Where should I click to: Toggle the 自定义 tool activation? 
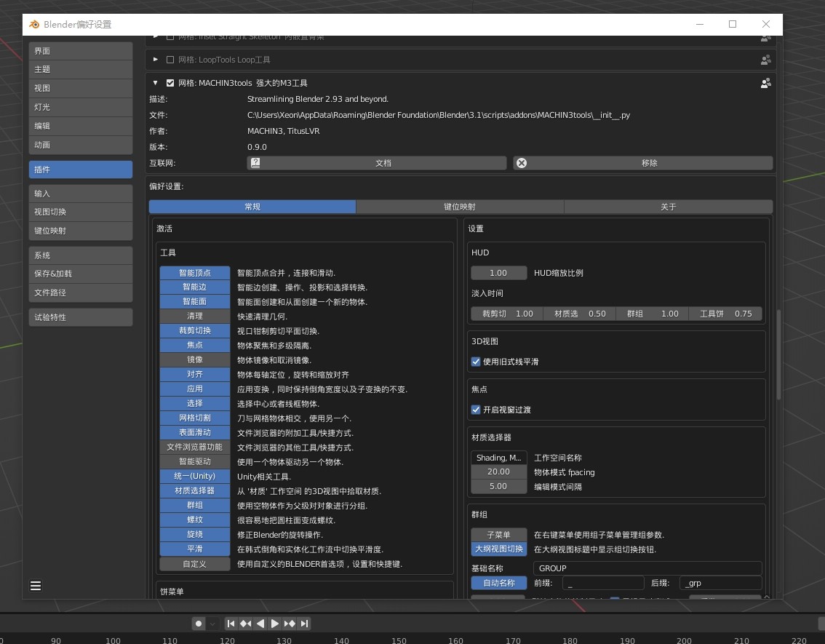[195, 564]
